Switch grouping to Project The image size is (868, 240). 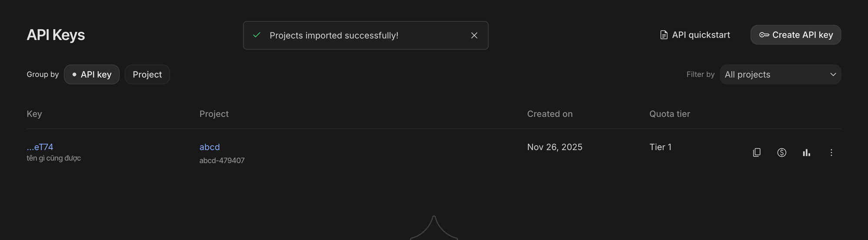[147, 75]
